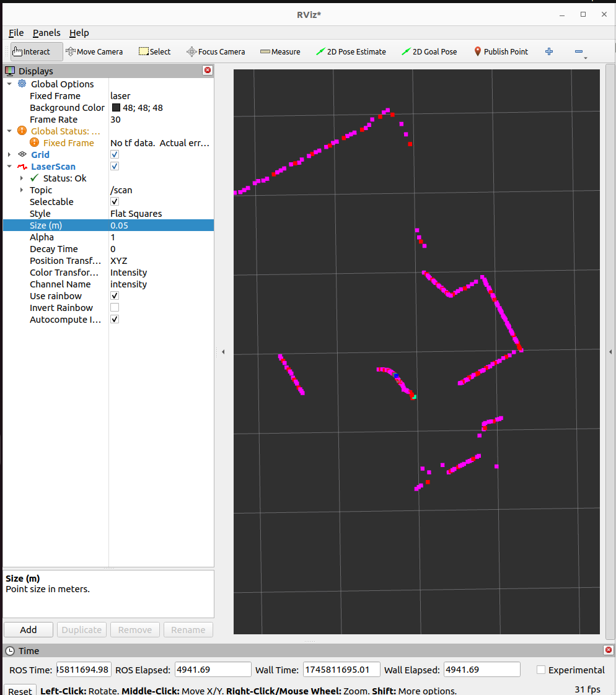Viewport: 616px width, 695px height.
Task: Activate the Measure tool
Action: pyautogui.click(x=280, y=51)
